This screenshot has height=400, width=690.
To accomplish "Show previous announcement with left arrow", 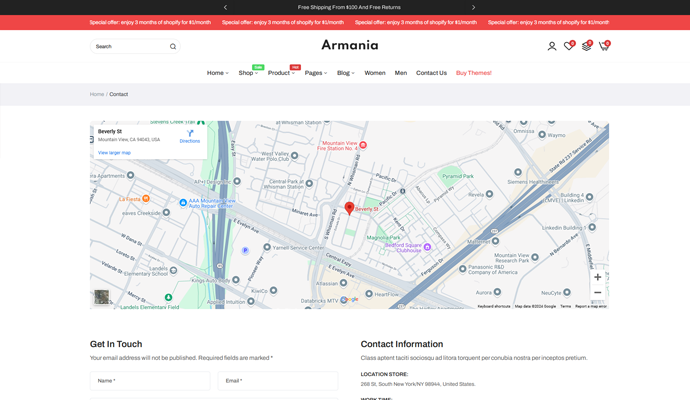I will [225, 7].
